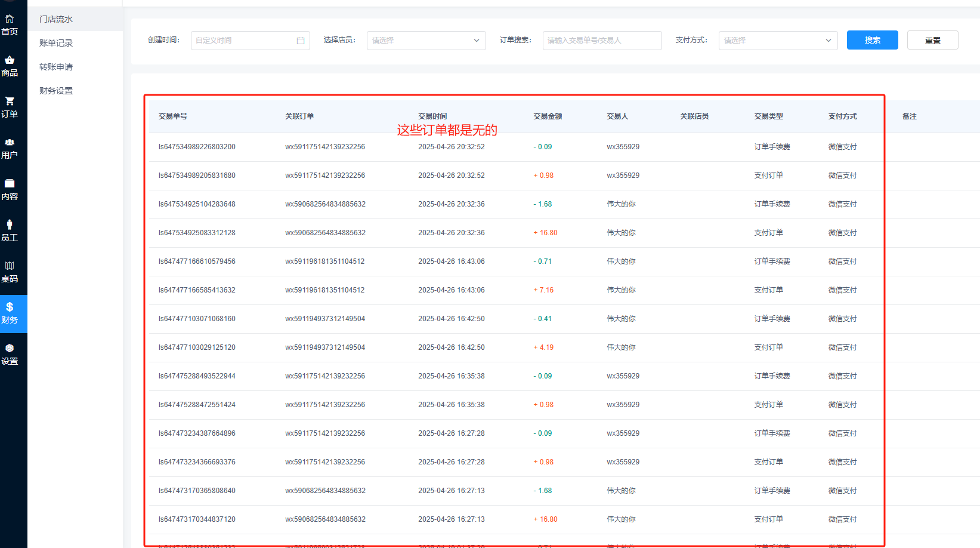
Task: Expand the 选择店员 dropdown
Action: (426, 41)
